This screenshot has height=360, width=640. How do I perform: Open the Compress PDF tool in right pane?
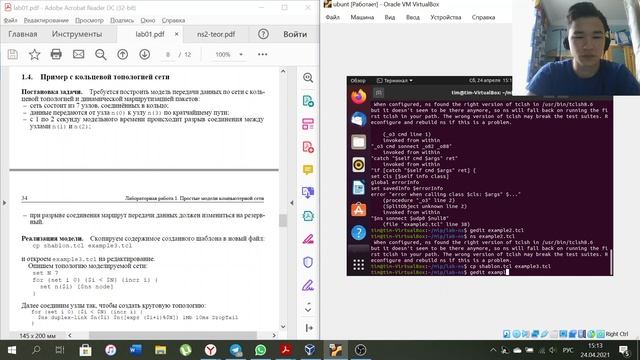coord(308,216)
